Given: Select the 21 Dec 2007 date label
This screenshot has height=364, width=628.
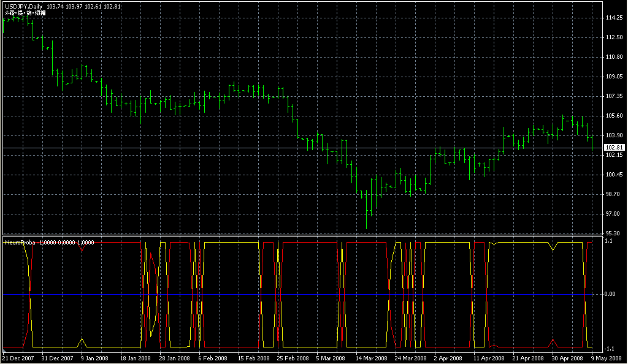Looking at the screenshot, I should click(x=19, y=358).
